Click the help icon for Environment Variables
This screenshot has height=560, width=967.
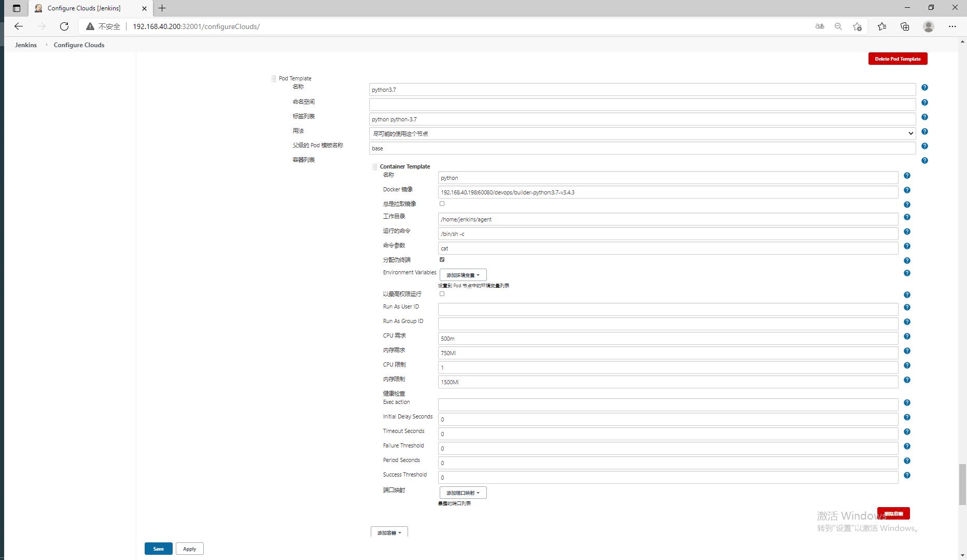coord(907,273)
